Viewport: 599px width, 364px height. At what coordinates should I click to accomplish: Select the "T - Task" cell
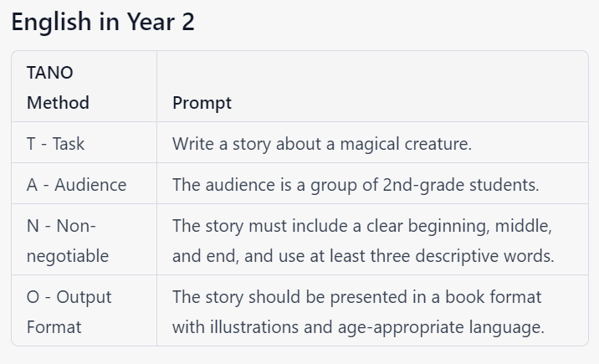pyautogui.click(x=56, y=144)
